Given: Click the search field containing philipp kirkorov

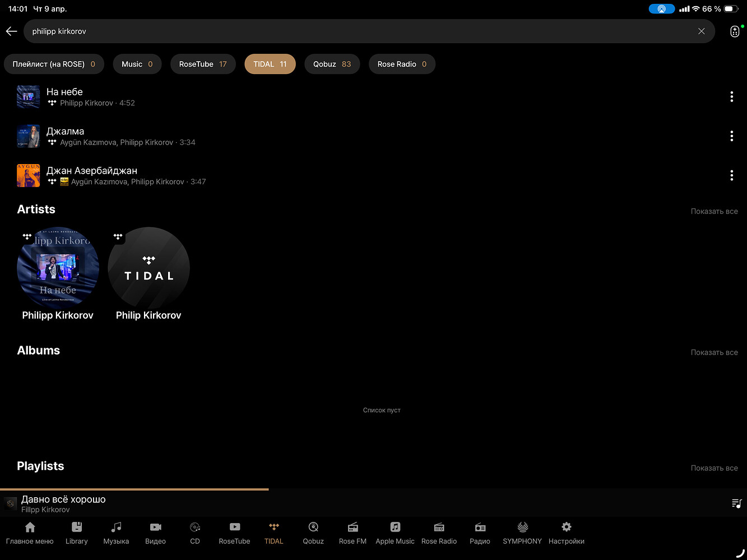Looking at the screenshot, I should pyautogui.click(x=369, y=31).
